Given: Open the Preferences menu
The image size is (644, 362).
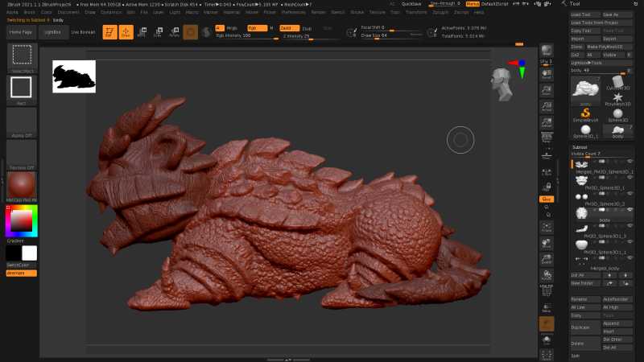Looking at the screenshot, I should tap(293, 13).
